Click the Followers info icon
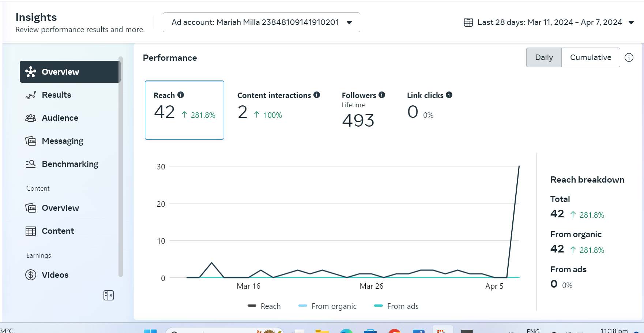The height and width of the screenshot is (333, 644). (x=382, y=95)
